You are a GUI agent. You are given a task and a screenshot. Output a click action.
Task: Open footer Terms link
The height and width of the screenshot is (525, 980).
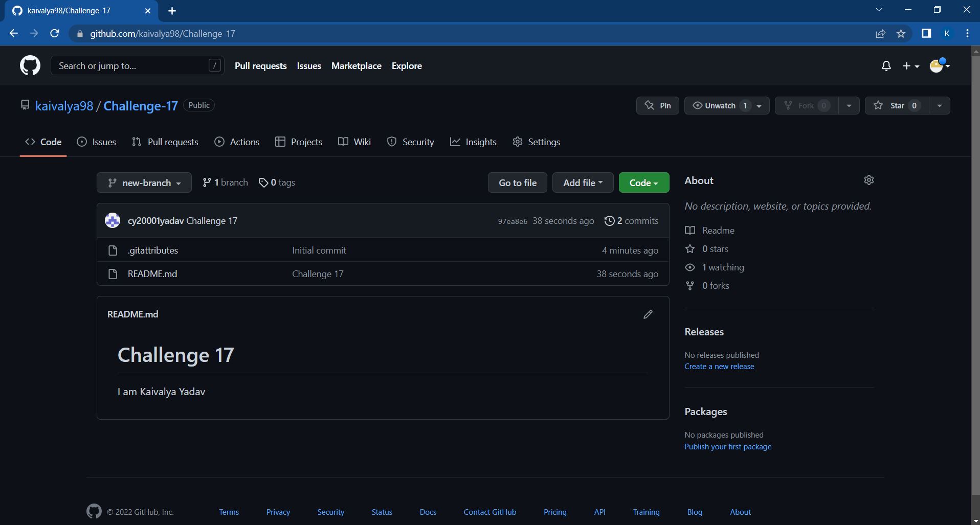[x=229, y=512]
